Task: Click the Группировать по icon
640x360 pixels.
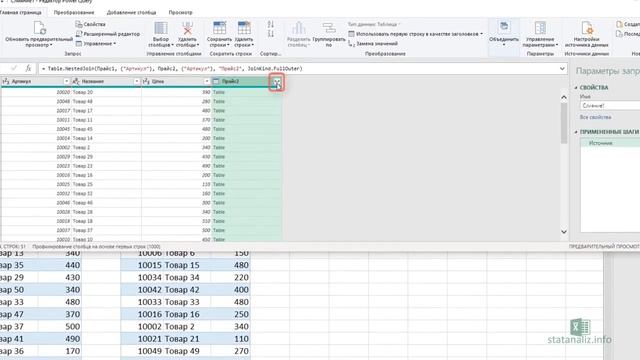Action: 329,28
